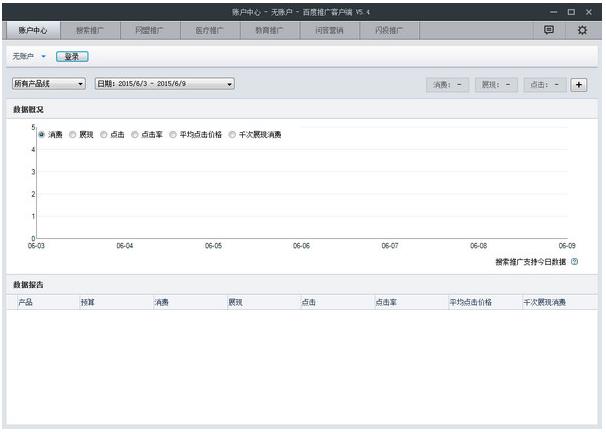Image resolution: width=606 pixels, height=432 pixels.
Task: Click the 06-09 axis date label
Action: tap(567, 245)
